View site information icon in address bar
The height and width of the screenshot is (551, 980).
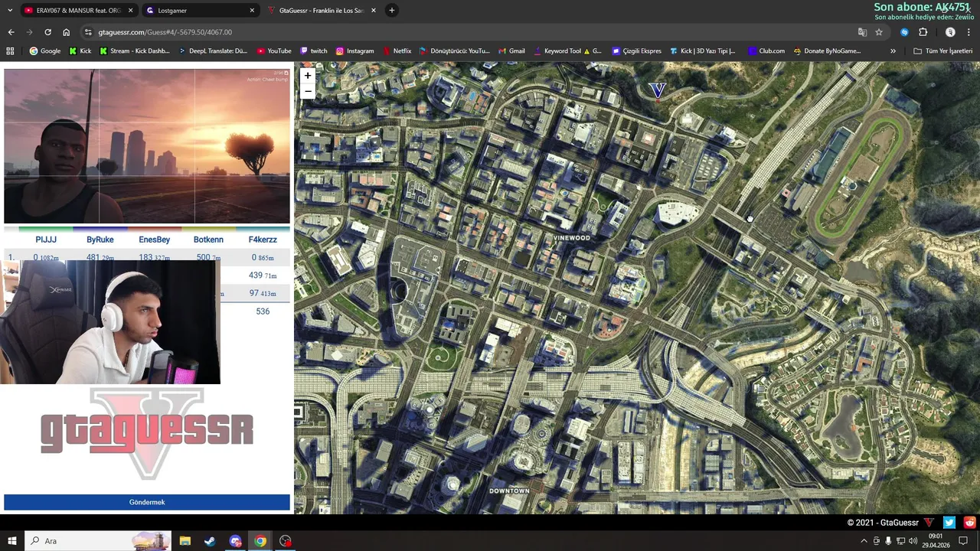(89, 32)
